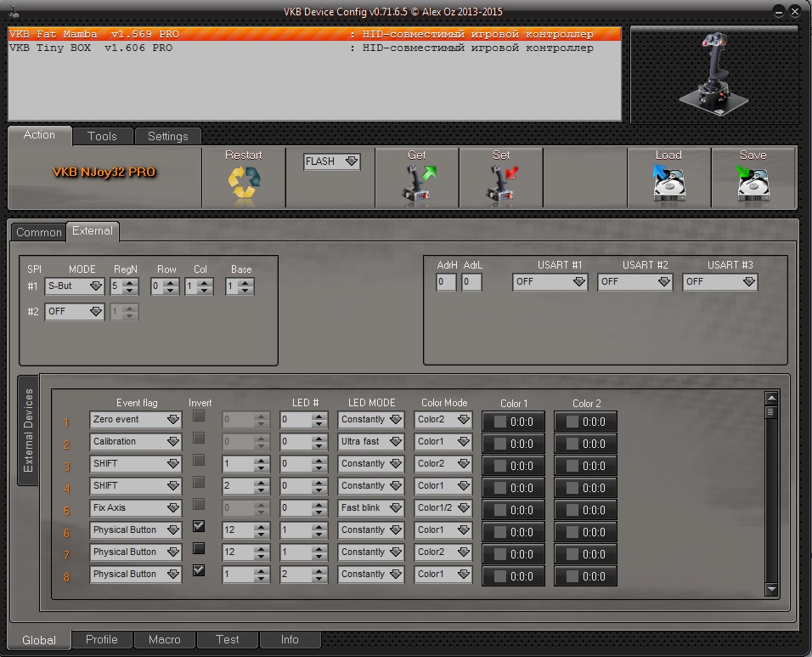The image size is (812, 657).
Task: Open the Profile tab at bottom
Action: point(102,639)
